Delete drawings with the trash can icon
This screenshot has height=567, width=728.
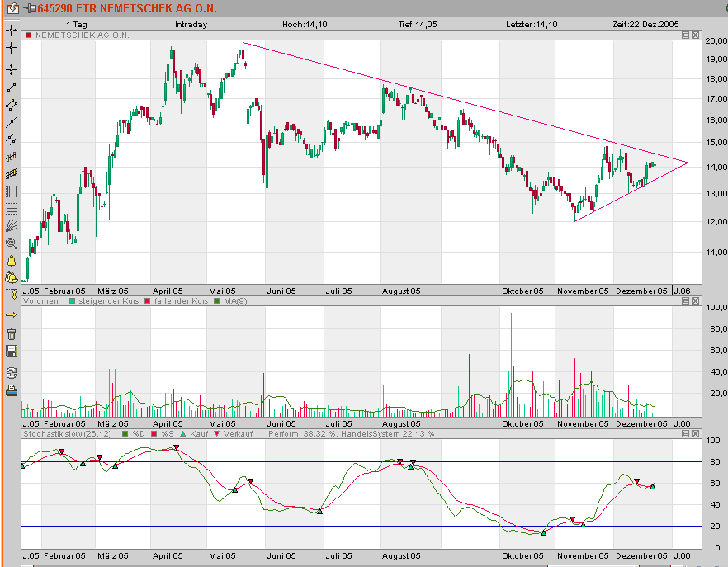(x=12, y=334)
